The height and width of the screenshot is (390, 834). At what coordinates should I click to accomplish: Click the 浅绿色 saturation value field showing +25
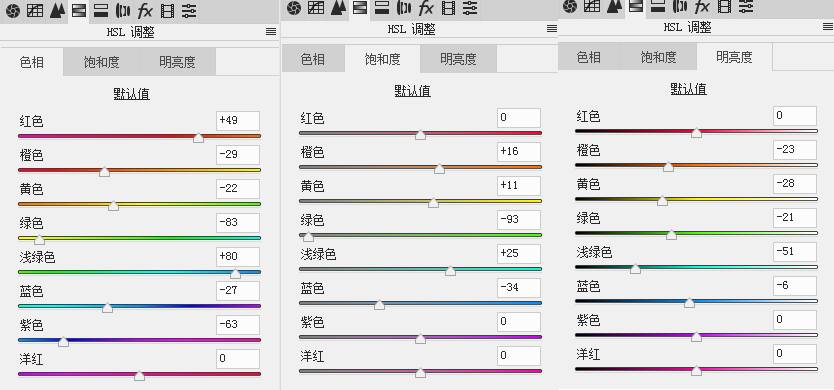click(519, 254)
